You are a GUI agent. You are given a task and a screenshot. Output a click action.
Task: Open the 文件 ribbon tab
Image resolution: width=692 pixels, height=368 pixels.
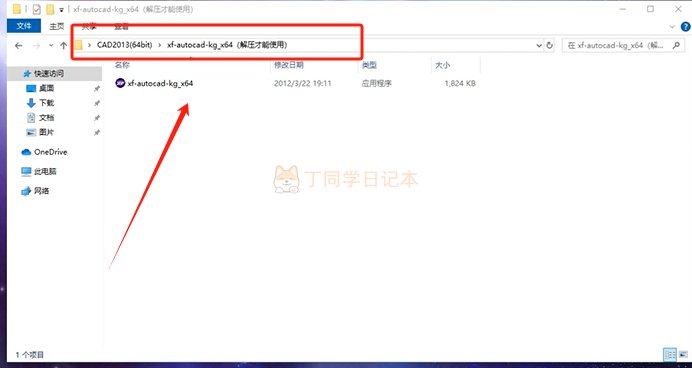coord(24,26)
